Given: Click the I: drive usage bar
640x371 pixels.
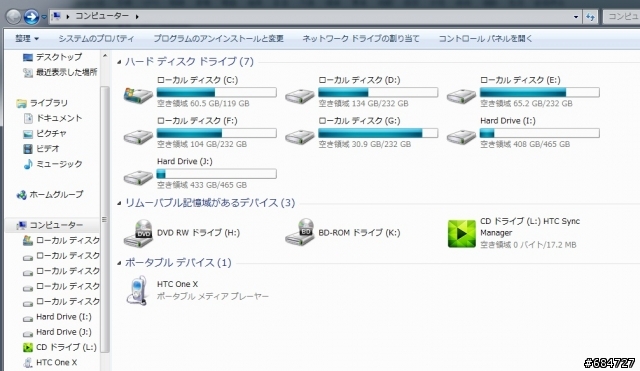Looking at the screenshot, I should tap(540, 133).
